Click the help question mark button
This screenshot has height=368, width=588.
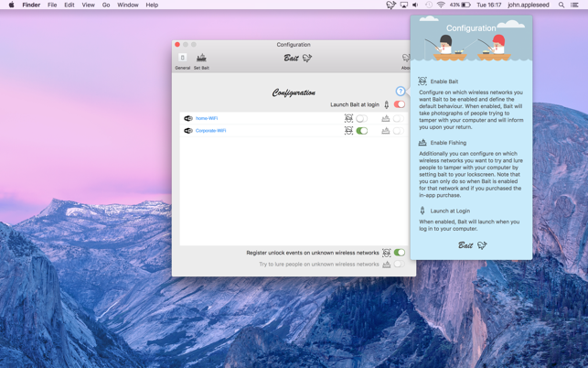pos(401,92)
